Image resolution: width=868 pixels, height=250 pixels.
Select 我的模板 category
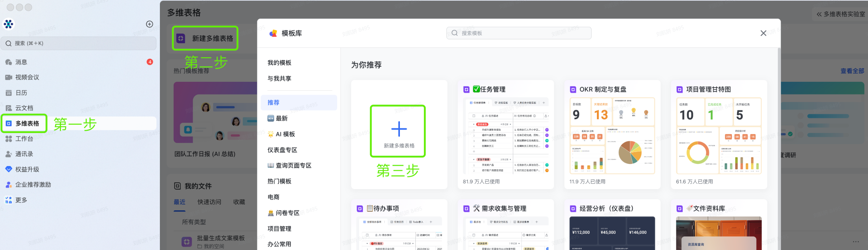(x=299, y=63)
